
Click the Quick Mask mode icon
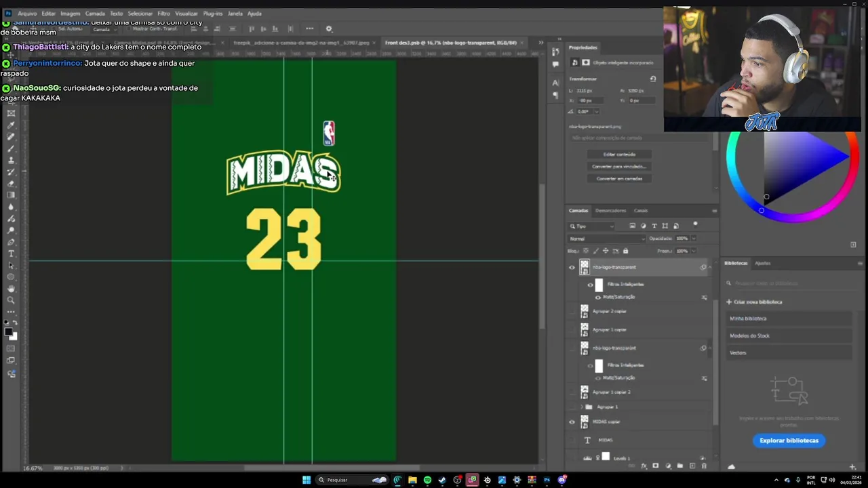[11, 348]
